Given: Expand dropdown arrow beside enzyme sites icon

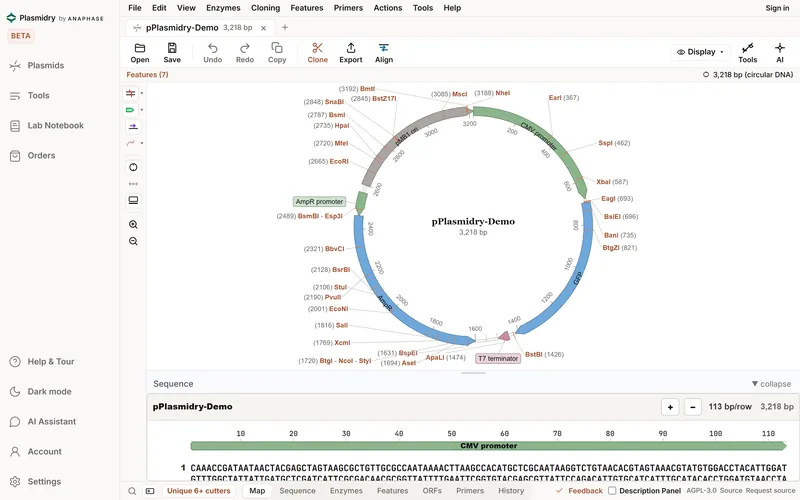Looking at the screenshot, I should point(142,93).
